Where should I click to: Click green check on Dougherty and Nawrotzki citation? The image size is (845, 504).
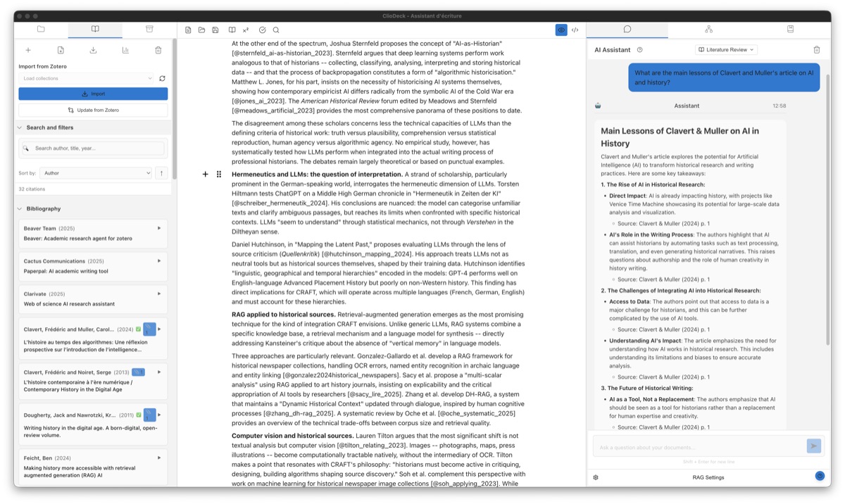[139, 415]
